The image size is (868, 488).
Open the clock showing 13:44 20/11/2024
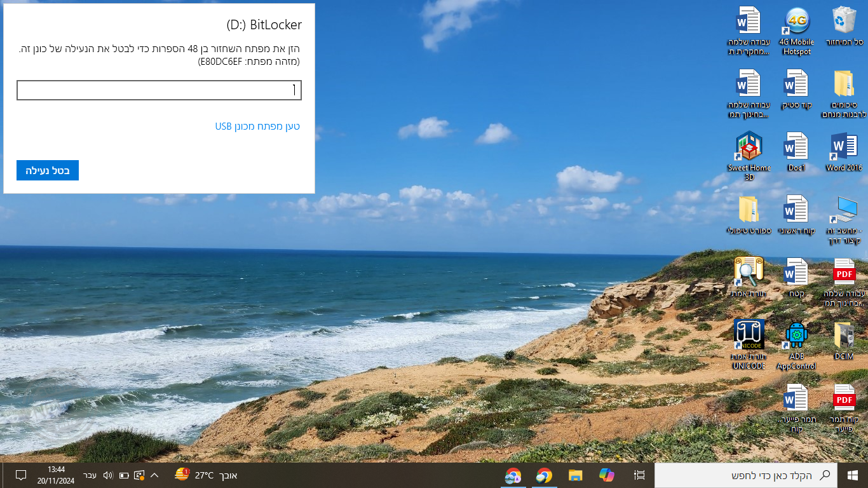click(x=56, y=475)
